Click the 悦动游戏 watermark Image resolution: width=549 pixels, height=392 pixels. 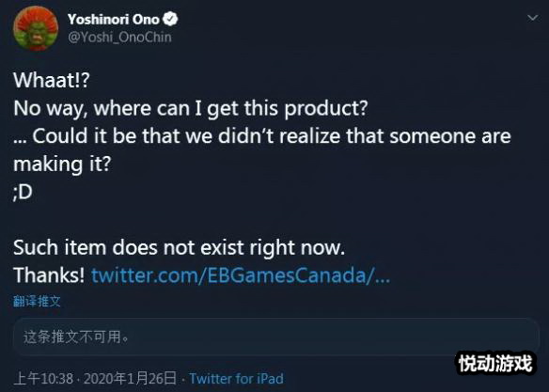pos(495,363)
